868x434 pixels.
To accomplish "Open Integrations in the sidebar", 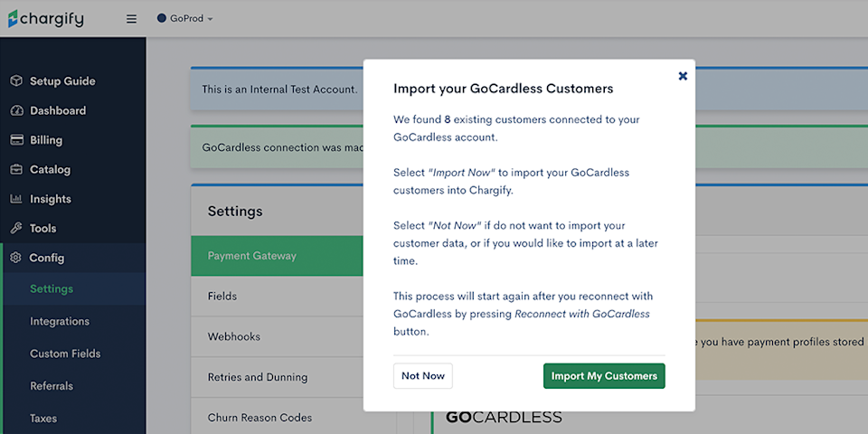I will (60, 321).
